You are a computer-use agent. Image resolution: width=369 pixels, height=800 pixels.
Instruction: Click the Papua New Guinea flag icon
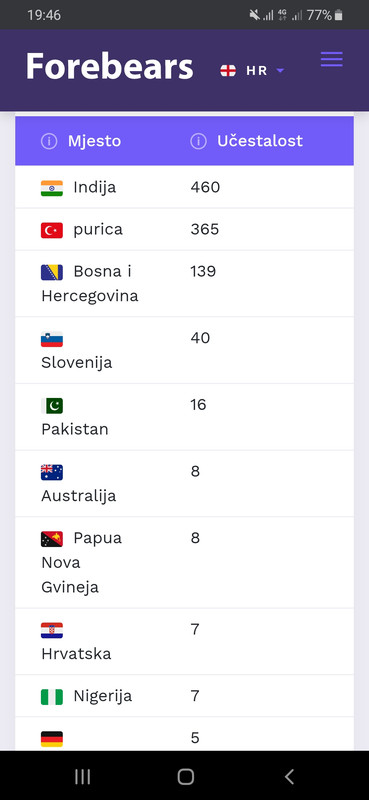[52, 539]
